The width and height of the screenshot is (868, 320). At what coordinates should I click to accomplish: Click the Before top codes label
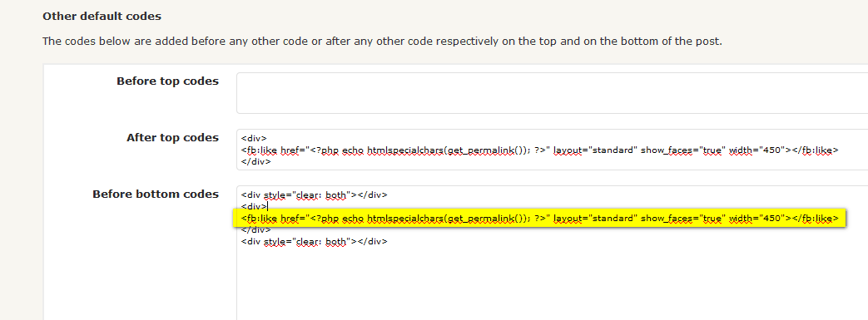(168, 81)
